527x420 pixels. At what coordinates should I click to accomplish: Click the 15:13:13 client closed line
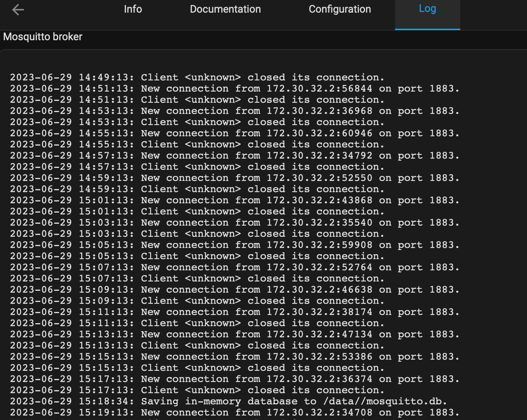point(197,346)
